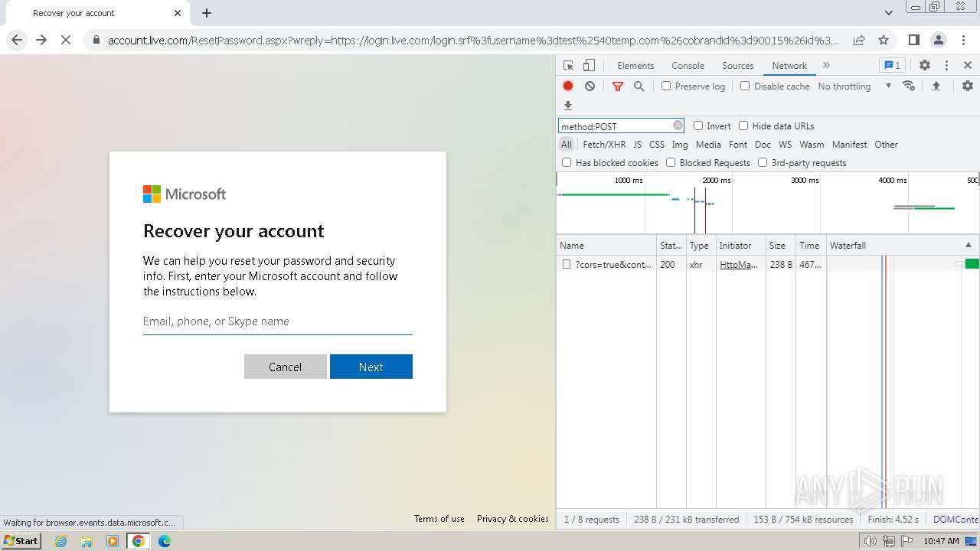Check Blocked Requests option
The width and height of the screenshot is (980, 551).
click(671, 163)
